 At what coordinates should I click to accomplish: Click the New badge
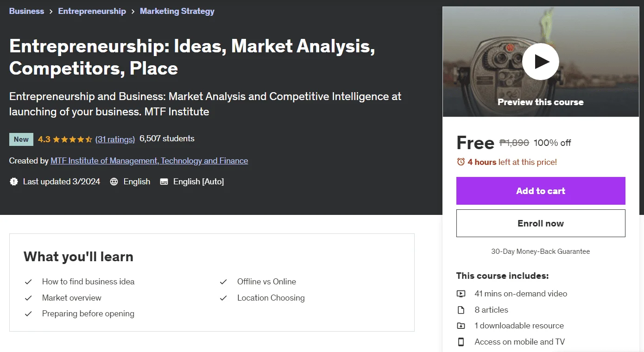coord(21,139)
